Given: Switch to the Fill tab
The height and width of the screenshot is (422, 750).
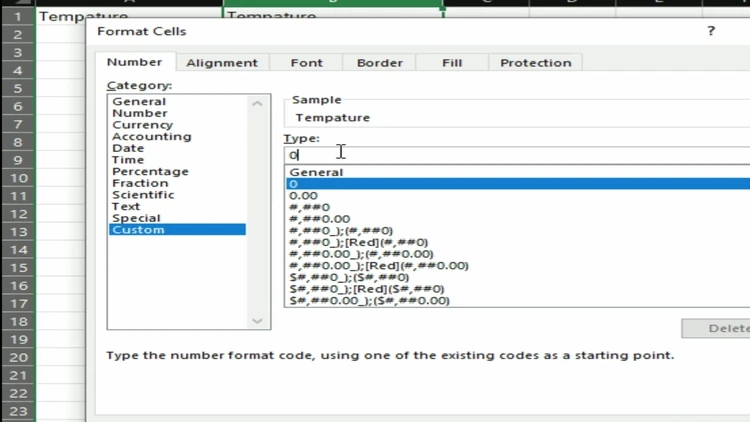Looking at the screenshot, I should click(452, 63).
